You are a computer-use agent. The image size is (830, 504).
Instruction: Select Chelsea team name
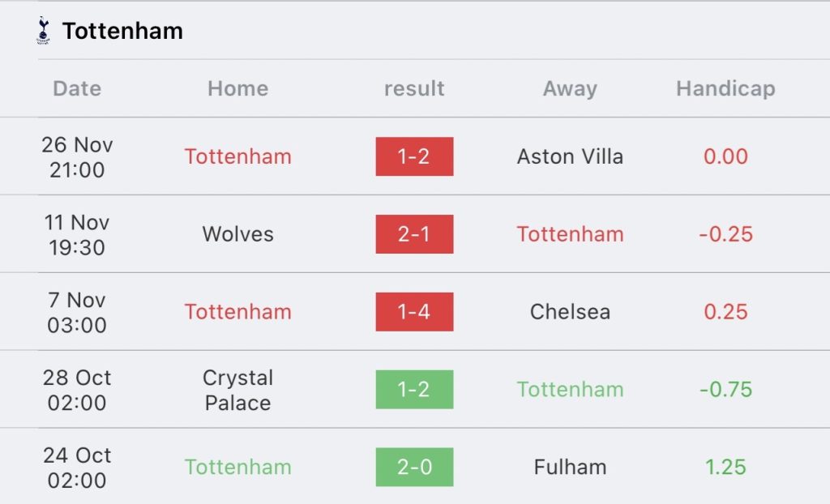pyautogui.click(x=570, y=312)
